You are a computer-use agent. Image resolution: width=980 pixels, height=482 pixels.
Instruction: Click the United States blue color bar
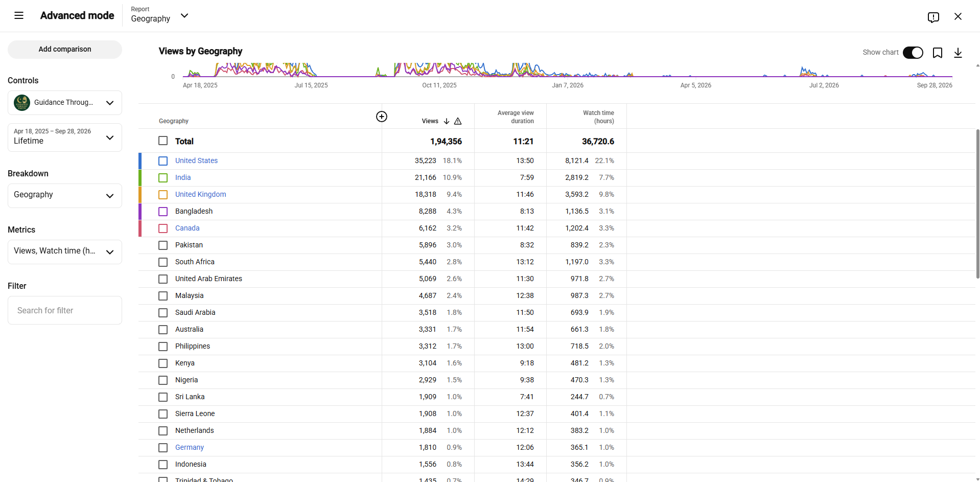coord(140,161)
